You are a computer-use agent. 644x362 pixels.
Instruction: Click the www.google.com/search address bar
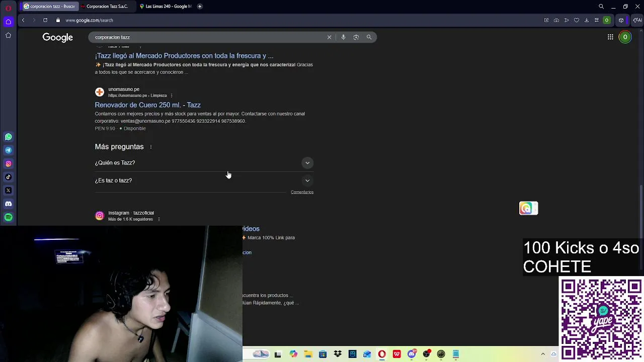click(89, 20)
